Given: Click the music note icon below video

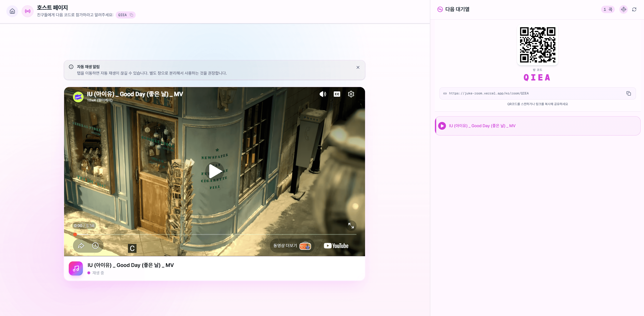Looking at the screenshot, I should point(76,268).
